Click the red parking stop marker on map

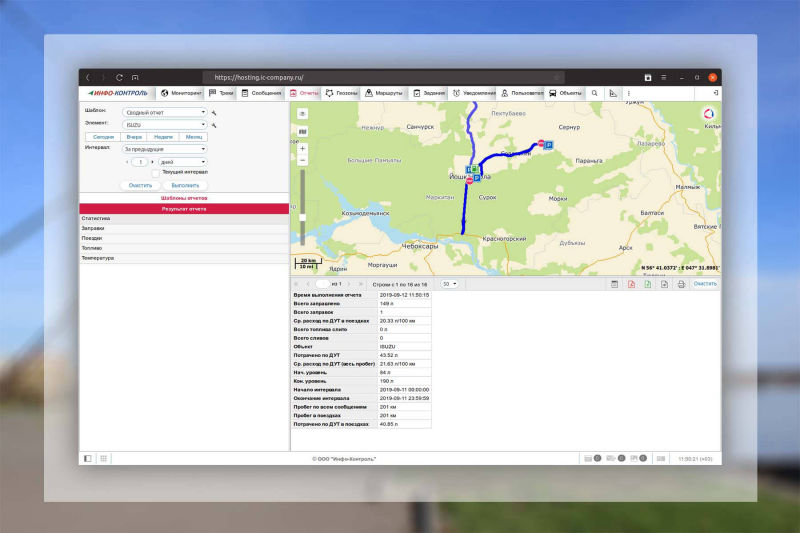[x=542, y=143]
